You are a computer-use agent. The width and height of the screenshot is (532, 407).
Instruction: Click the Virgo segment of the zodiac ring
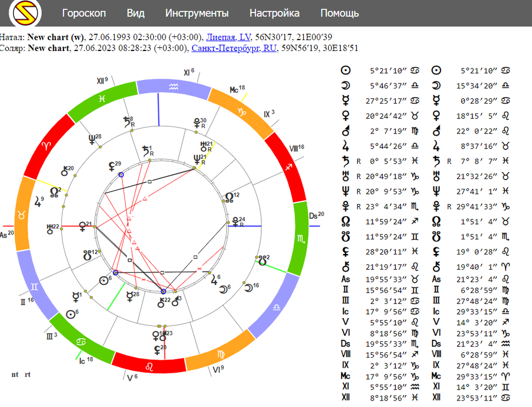(221, 354)
